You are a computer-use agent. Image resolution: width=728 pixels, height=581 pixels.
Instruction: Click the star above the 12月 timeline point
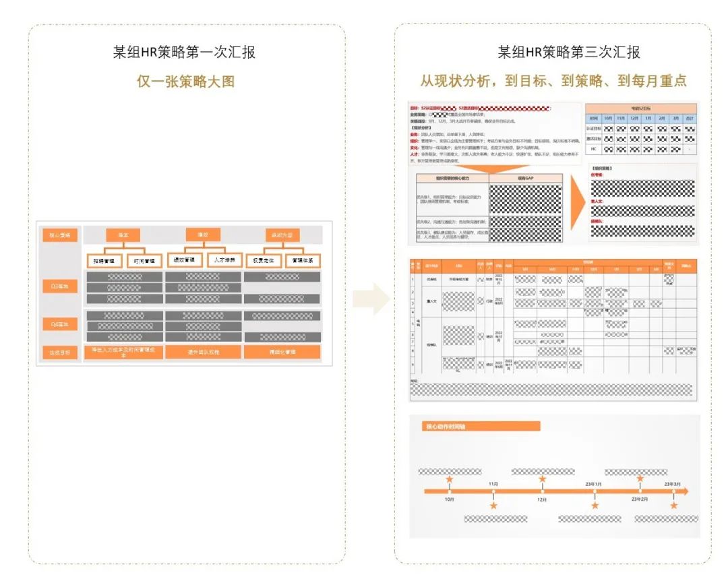point(542,479)
